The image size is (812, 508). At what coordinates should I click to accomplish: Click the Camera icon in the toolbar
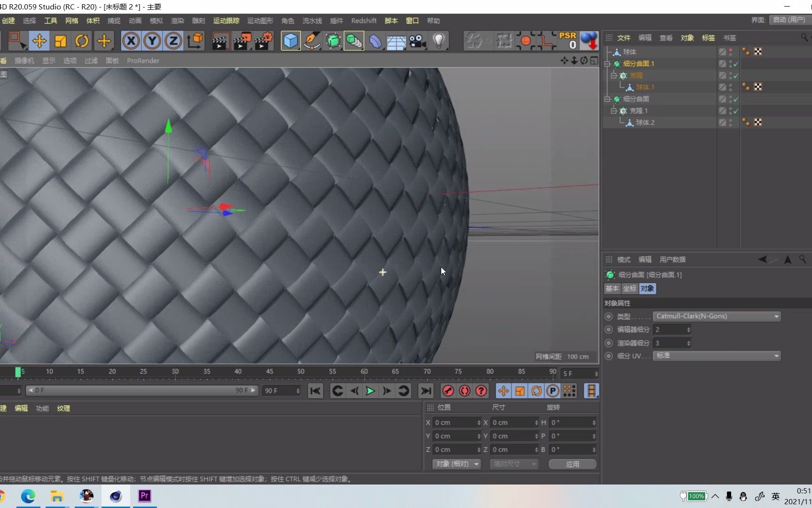pos(417,41)
